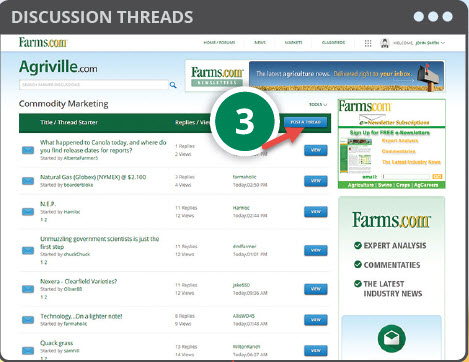Open the 'N.E.P.' thread title
The width and height of the screenshot is (469, 362).
pos(48,204)
